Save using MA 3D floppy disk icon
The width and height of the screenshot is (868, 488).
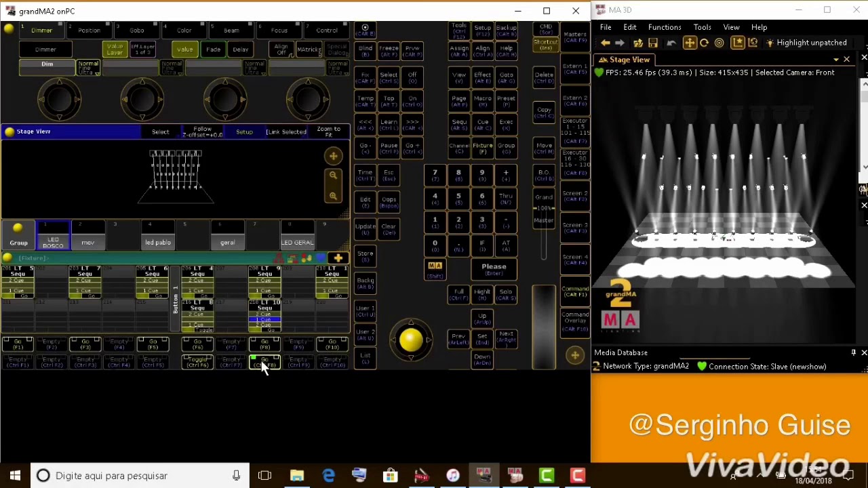coord(653,43)
